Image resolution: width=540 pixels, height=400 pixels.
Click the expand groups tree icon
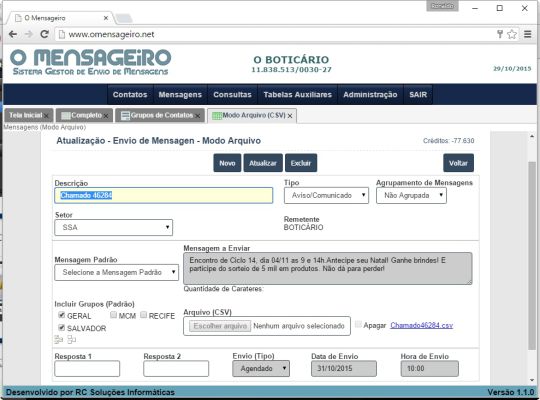pyautogui.click(x=59, y=339)
